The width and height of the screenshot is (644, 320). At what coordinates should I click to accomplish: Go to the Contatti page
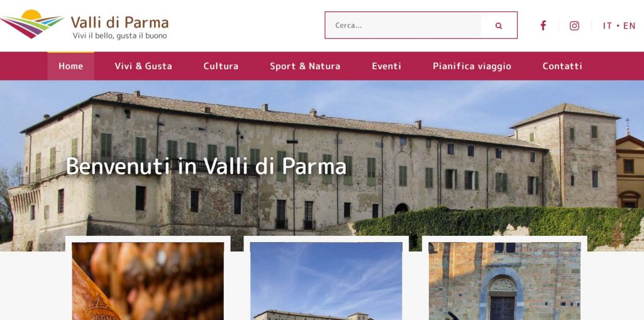[562, 66]
